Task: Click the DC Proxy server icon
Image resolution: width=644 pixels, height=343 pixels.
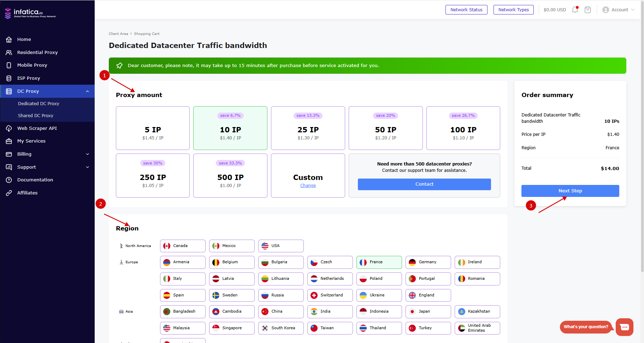Action: [x=9, y=91]
